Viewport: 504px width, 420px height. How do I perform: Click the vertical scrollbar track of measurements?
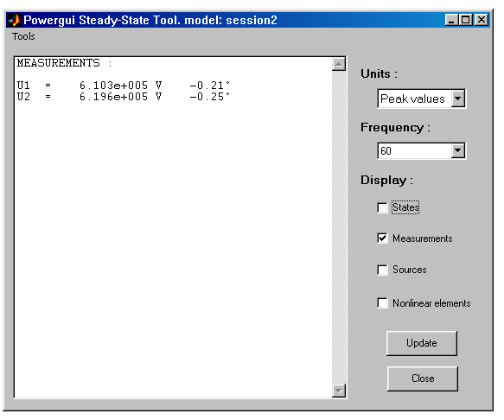pos(339,227)
